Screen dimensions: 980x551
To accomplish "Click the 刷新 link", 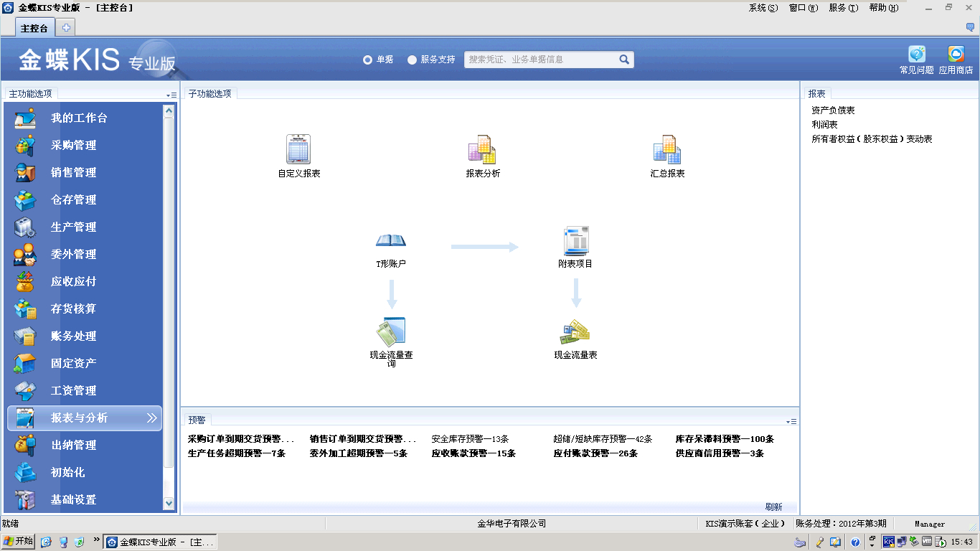I will [773, 507].
